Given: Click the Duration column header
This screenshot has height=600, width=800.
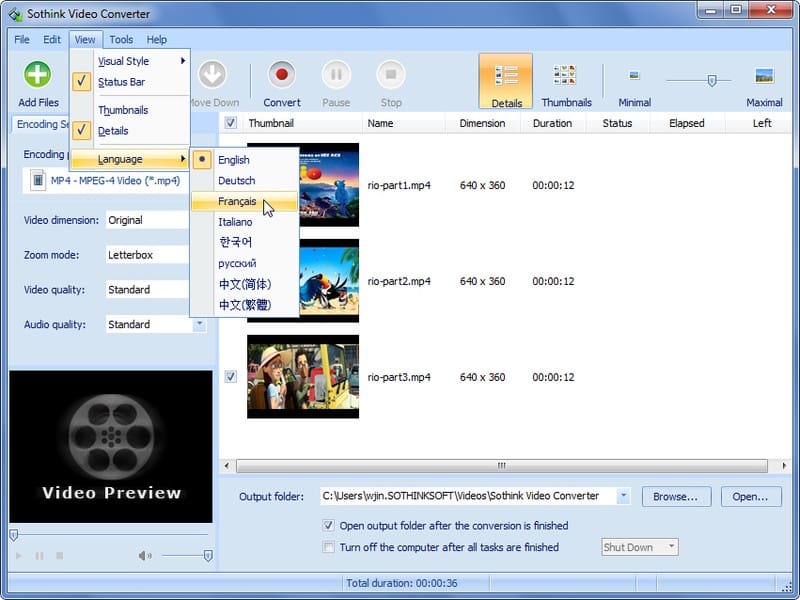Looking at the screenshot, I should point(553,123).
